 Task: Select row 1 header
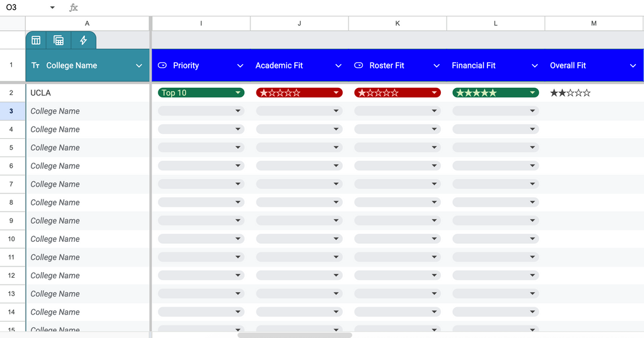coord(13,65)
